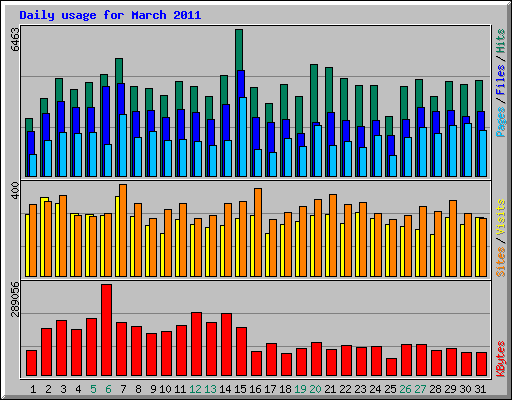
Task: Click day label 25 on the x-axis
Action: pos(390,389)
